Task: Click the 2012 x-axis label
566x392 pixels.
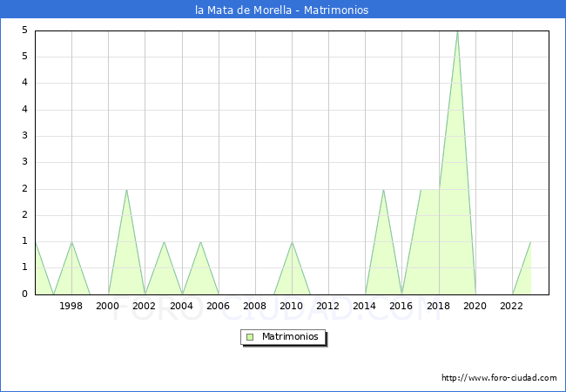Action: pyautogui.click(x=328, y=306)
